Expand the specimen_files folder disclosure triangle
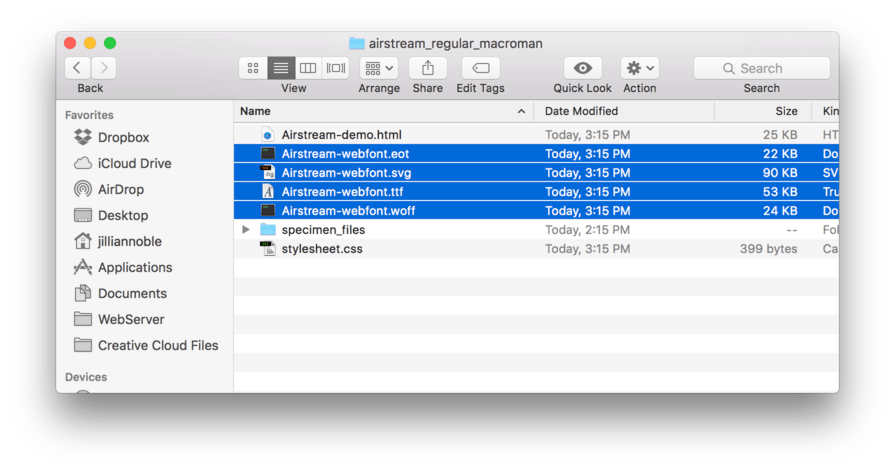Viewport: 895px width, 473px height. point(246,230)
